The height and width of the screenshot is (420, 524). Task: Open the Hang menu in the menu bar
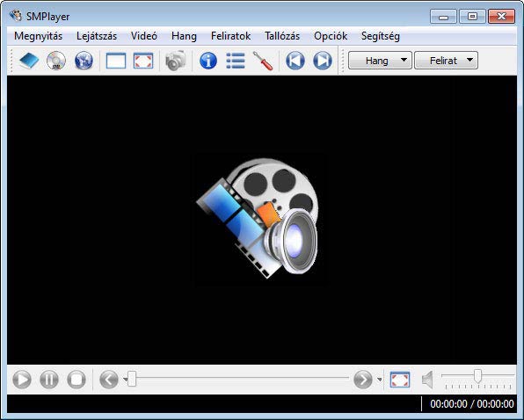click(184, 36)
